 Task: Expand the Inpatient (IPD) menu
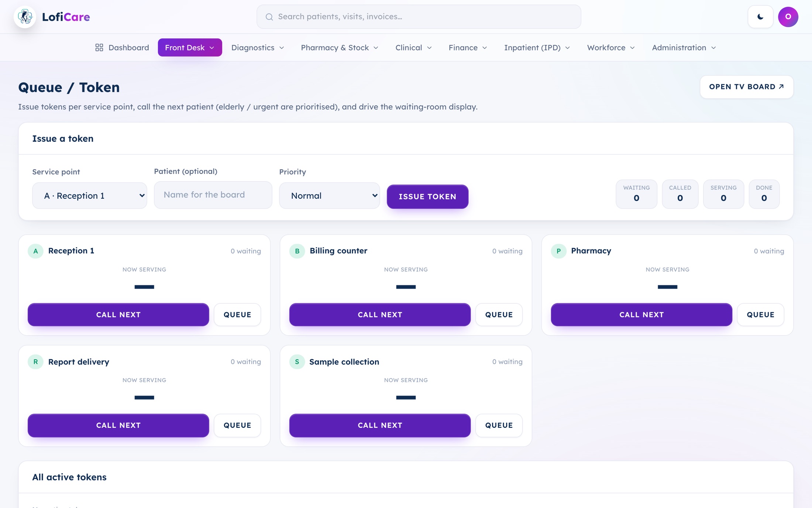(x=537, y=48)
